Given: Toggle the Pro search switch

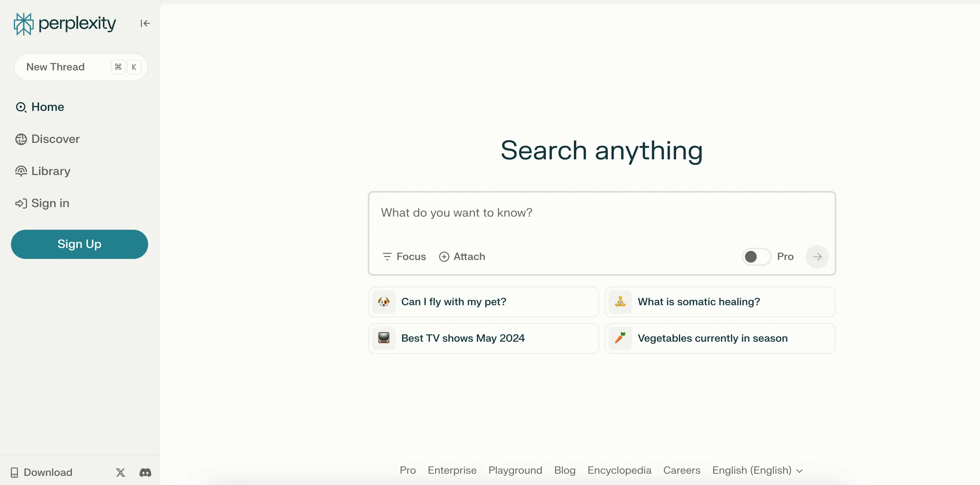Looking at the screenshot, I should tap(756, 257).
